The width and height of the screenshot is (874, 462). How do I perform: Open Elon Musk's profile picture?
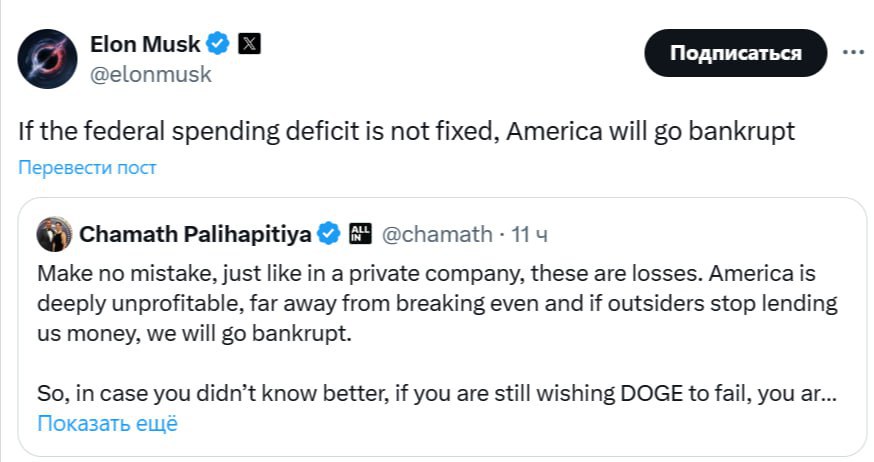click(x=47, y=59)
